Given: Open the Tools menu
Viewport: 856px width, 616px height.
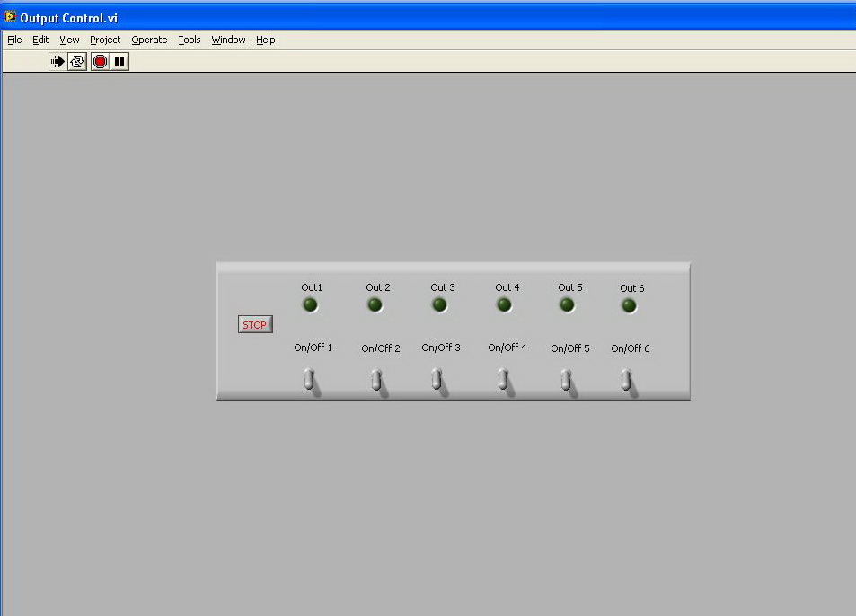Looking at the screenshot, I should [190, 40].
